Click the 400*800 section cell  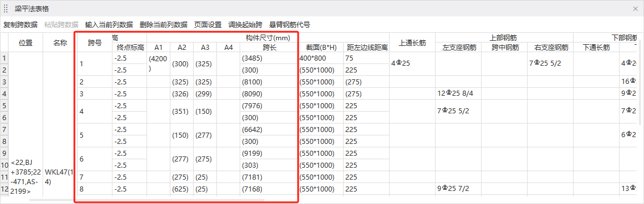click(x=321, y=58)
